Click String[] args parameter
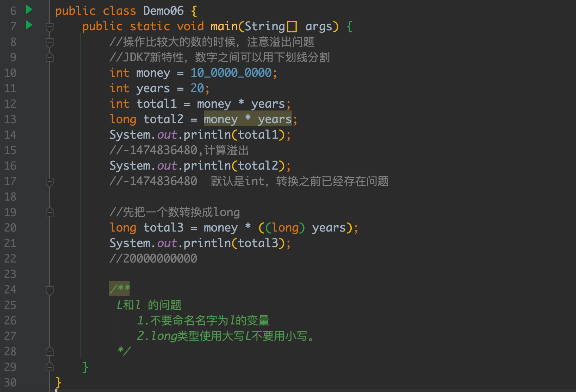The image size is (576, 392). (288, 26)
